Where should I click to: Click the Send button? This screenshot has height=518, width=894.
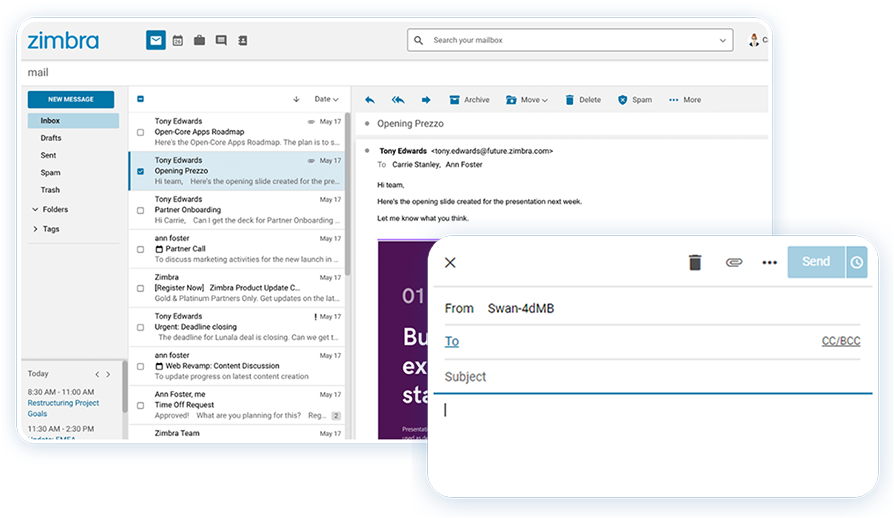[x=816, y=262]
